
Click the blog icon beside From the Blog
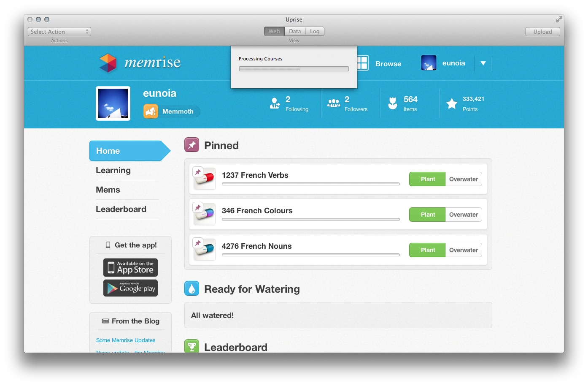click(x=105, y=321)
